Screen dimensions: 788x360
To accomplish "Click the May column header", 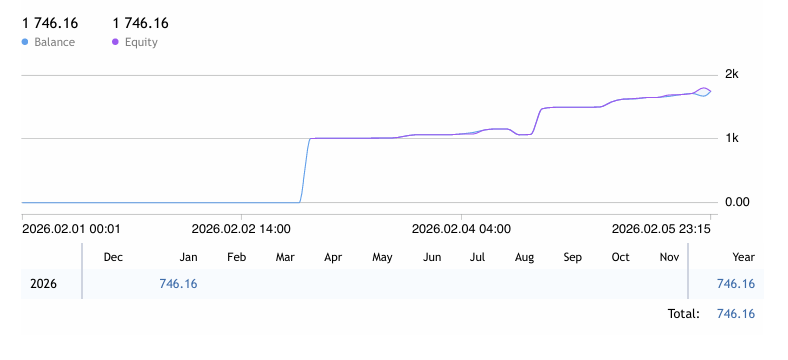I will coord(382,257).
